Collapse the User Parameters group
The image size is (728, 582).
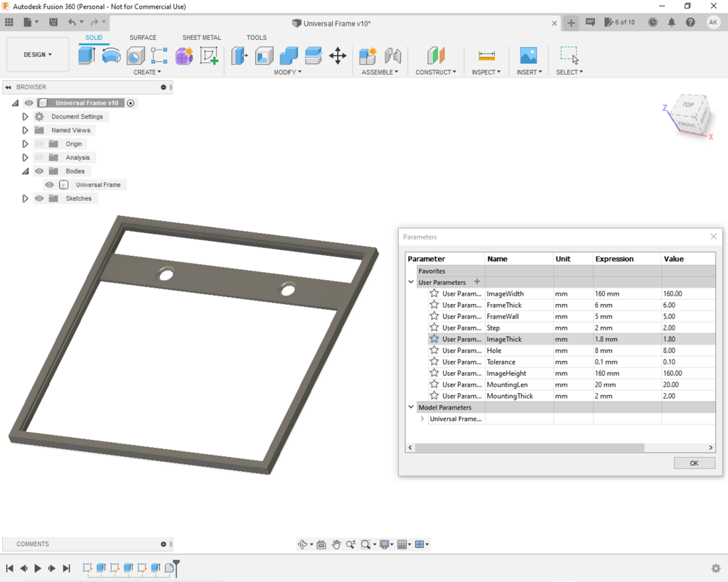pos(411,282)
